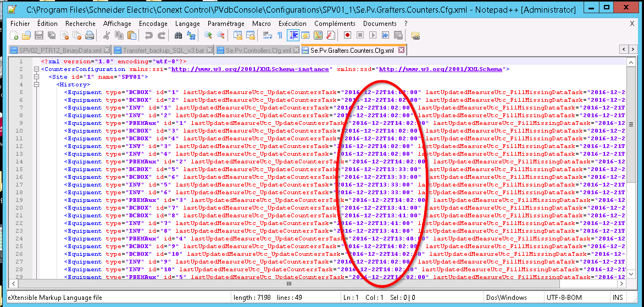This screenshot has width=644, height=307.
Task: Collapse the CountersConfiguration node fold marker
Action: [36, 69]
